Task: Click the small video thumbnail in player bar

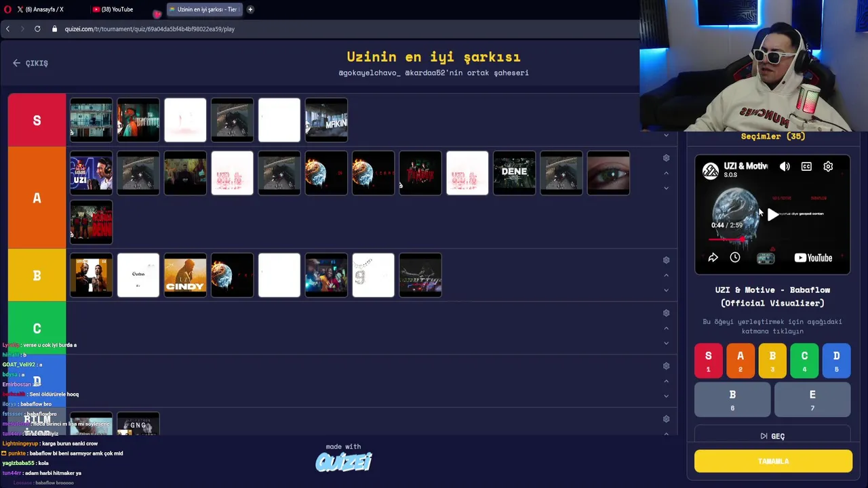Action: click(766, 258)
